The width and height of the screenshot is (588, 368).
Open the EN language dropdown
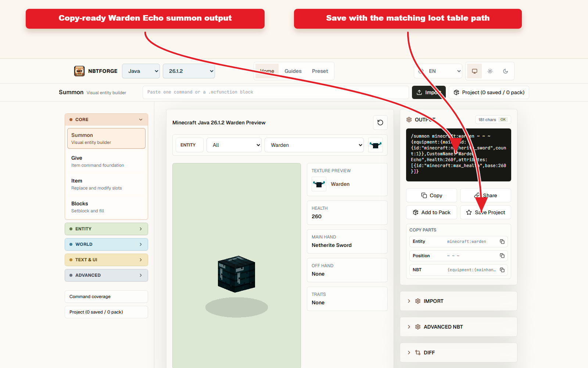point(438,71)
